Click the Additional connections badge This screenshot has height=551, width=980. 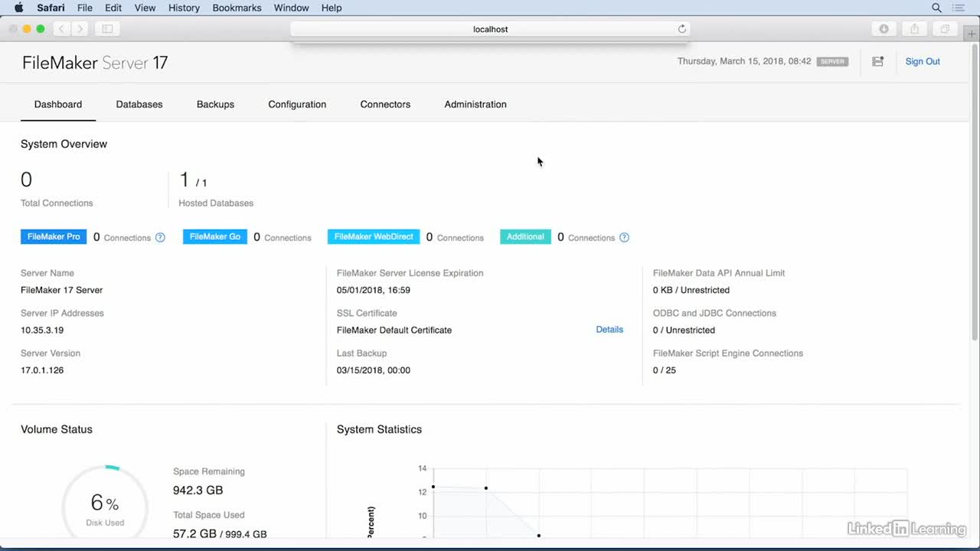525,236
